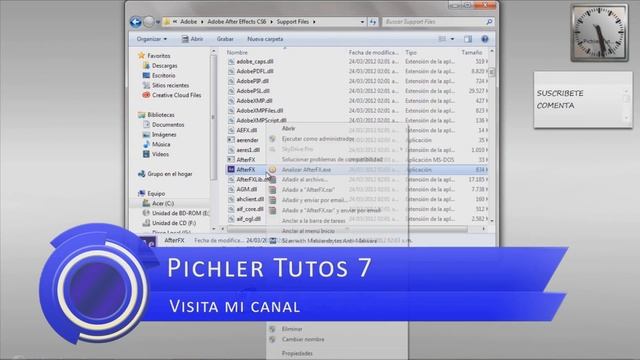This screenshot has height=360, width=640.
Task: Open Creative Cloud Files in the sidebar
Action: 176,95
